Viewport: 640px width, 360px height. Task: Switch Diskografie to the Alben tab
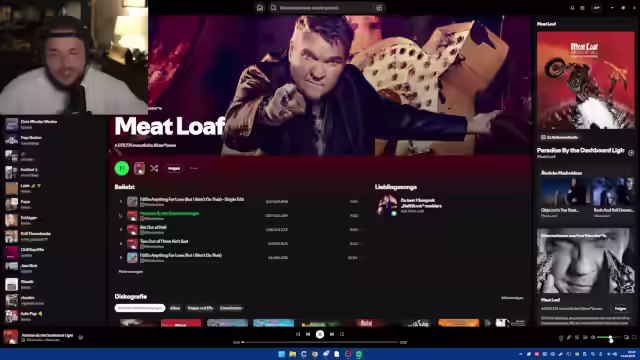coord(175,308)
